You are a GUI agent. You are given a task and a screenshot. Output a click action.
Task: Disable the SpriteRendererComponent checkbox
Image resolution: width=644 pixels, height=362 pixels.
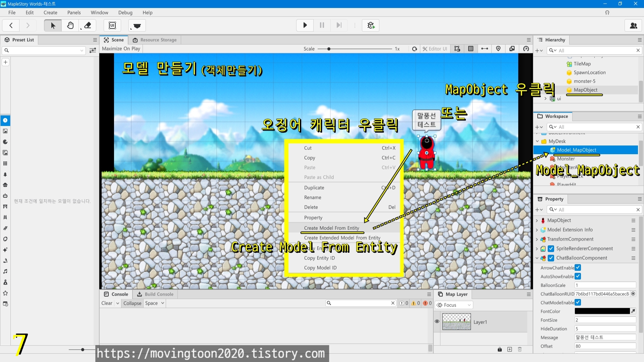pos(551,249)
